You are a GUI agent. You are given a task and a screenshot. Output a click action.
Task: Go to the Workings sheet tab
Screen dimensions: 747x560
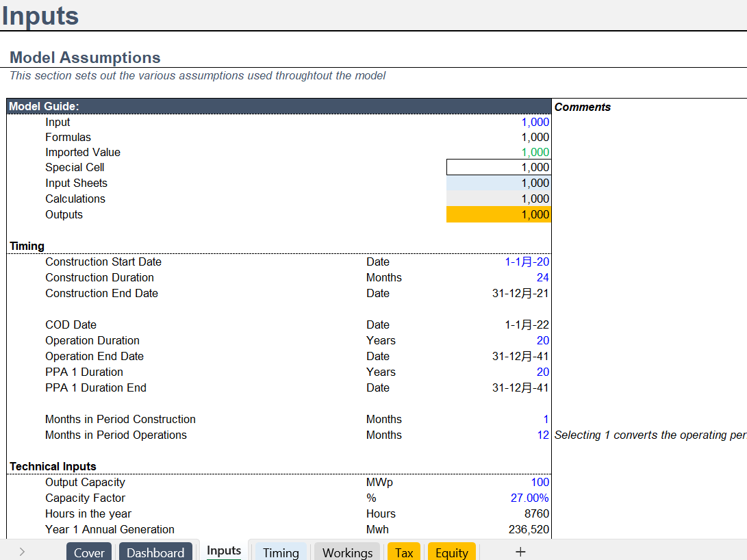point(347,552)
